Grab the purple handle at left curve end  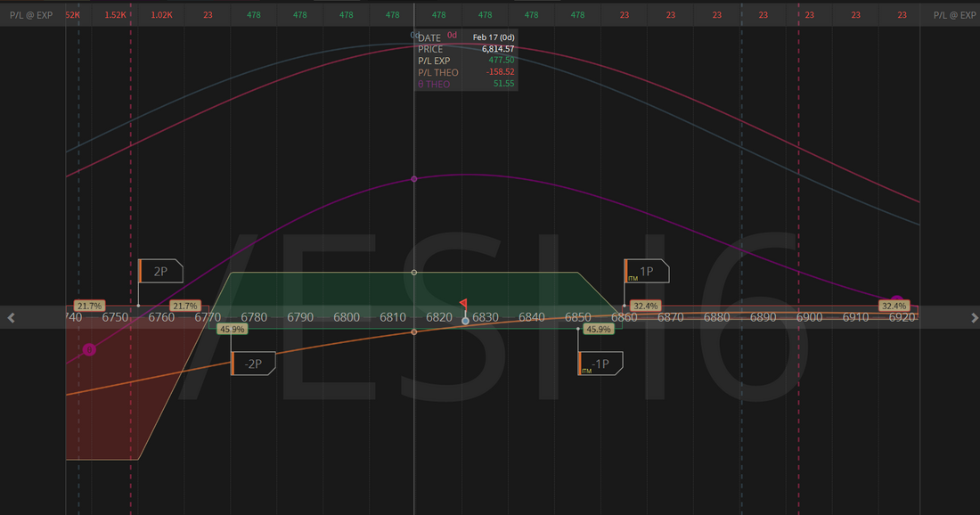pyautogui.click(x=89, y=349)
